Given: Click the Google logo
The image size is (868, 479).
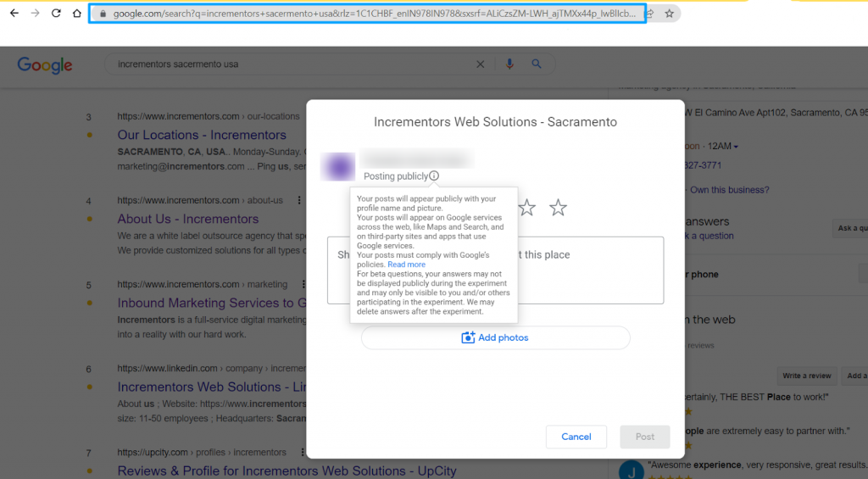Looking at the screenshot, I should [45, 64].
